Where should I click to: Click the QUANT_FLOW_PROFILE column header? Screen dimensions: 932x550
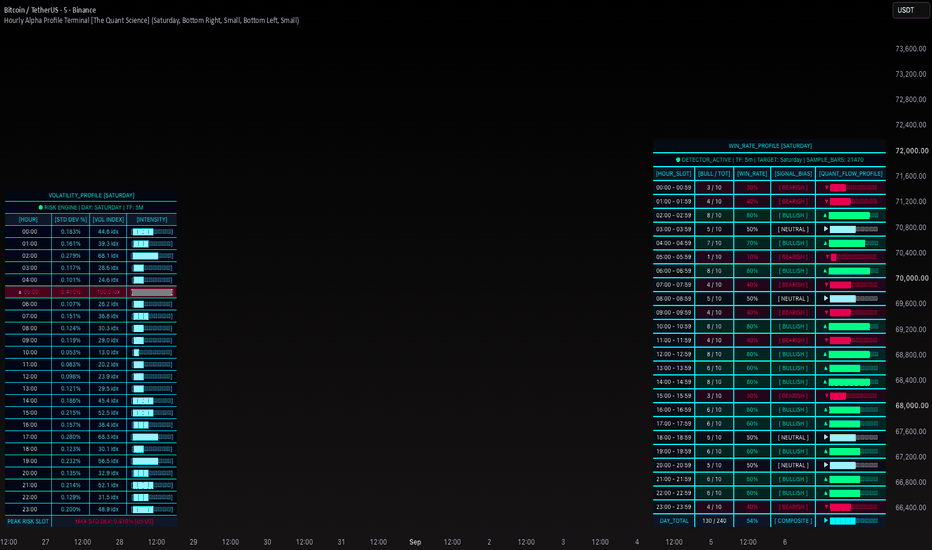(851, 174)
